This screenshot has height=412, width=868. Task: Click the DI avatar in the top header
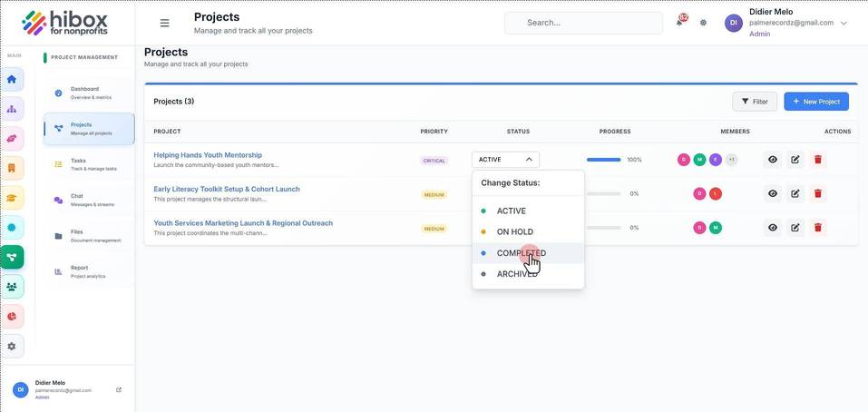pyautogui.click(x=734, y=23)
